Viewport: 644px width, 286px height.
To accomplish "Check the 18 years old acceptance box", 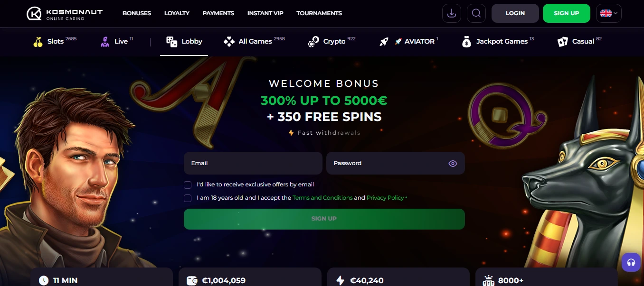I will pyautogui.click(x=188, y=198).
